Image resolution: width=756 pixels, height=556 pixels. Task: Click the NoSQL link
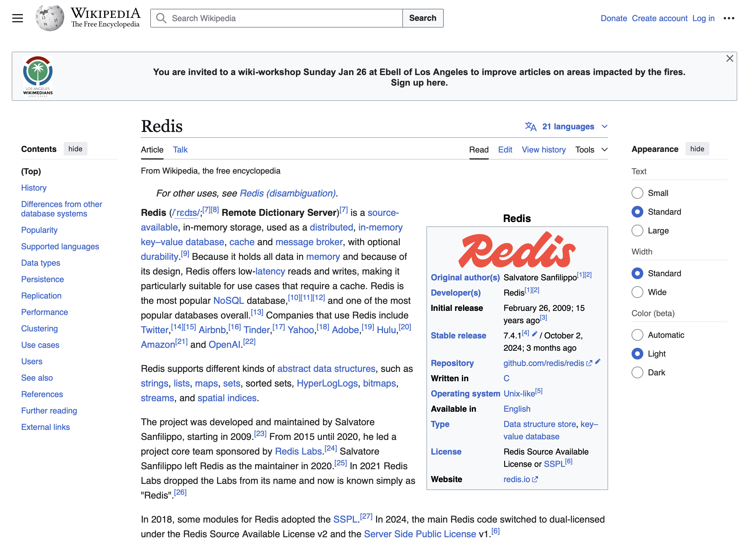228,301
